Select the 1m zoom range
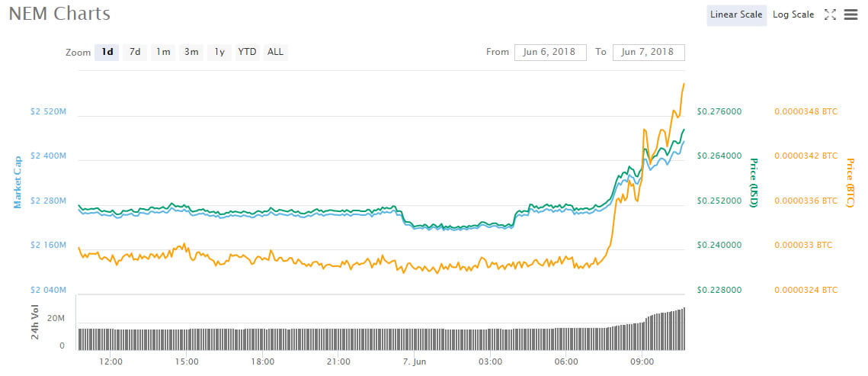Image resolution: width=868 pixels, height=376 pixels. [x=163, y=52]
